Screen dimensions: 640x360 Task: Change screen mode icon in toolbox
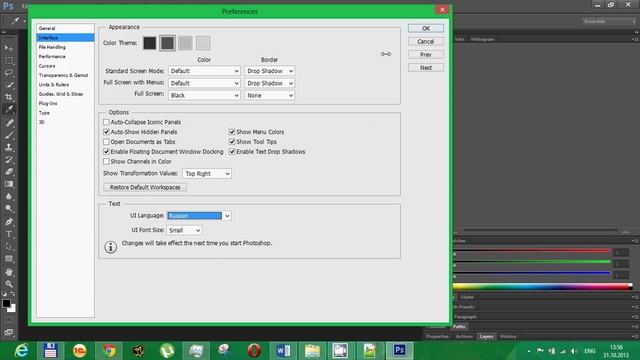9,332
